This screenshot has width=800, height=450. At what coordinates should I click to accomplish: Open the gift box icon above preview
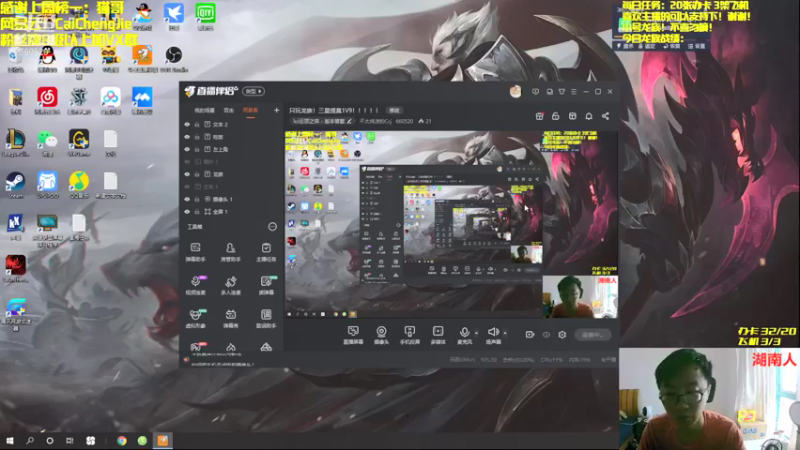click(x=539, y=116)
